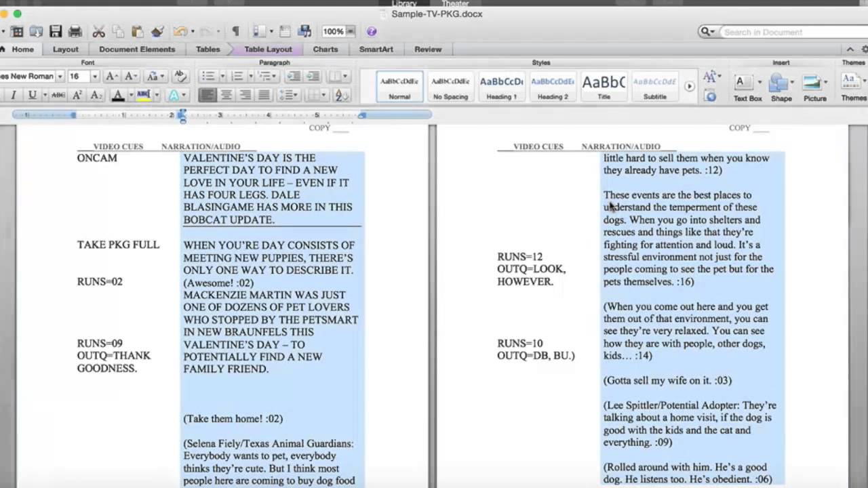The height and width of the screenshot is (488, 868).
Task: Sort text with the A-Z sort icon
Action: pyautogui.click(x=342, y=96)
